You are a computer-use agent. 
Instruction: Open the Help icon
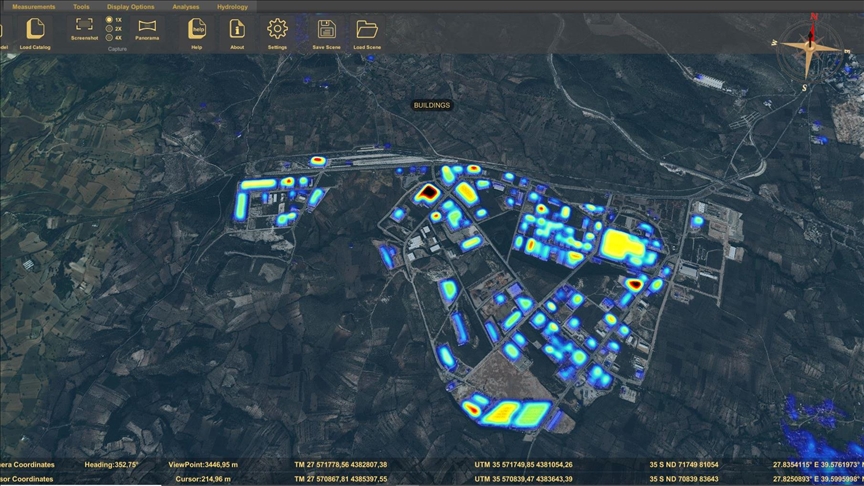(197, 28)
